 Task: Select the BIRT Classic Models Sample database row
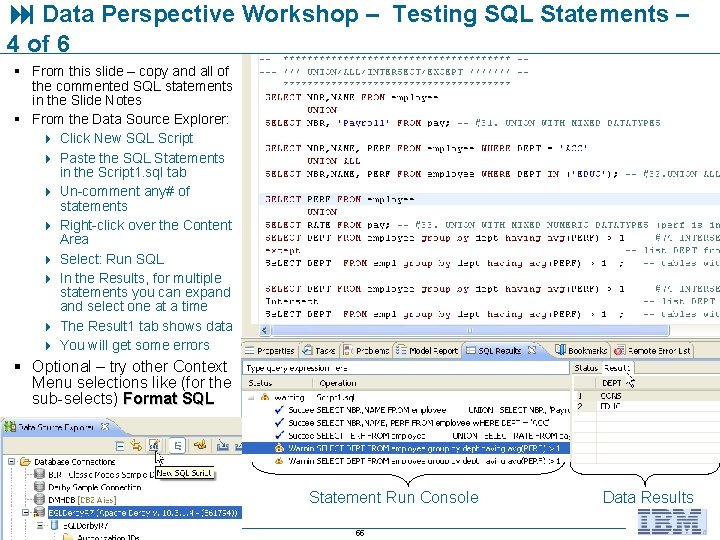point(99,474)
